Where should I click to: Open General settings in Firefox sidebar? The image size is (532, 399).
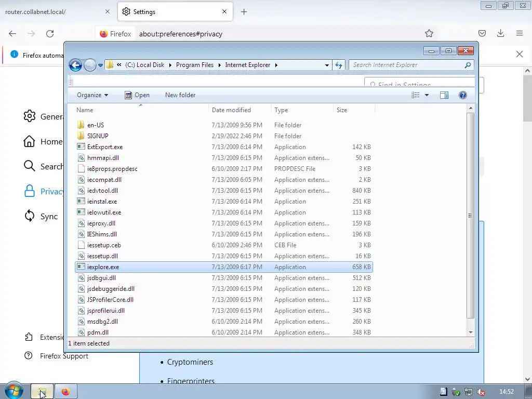pos(44,116)
